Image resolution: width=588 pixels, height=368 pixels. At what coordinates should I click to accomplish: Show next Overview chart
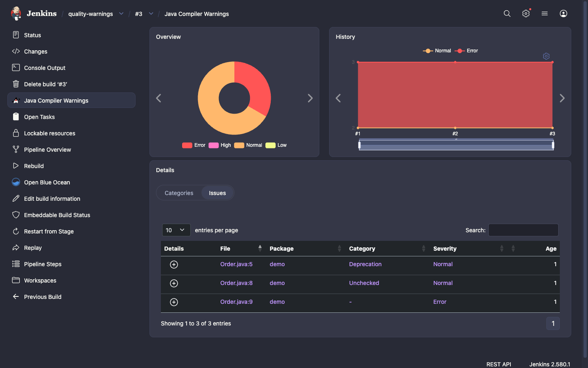[310, 98]
